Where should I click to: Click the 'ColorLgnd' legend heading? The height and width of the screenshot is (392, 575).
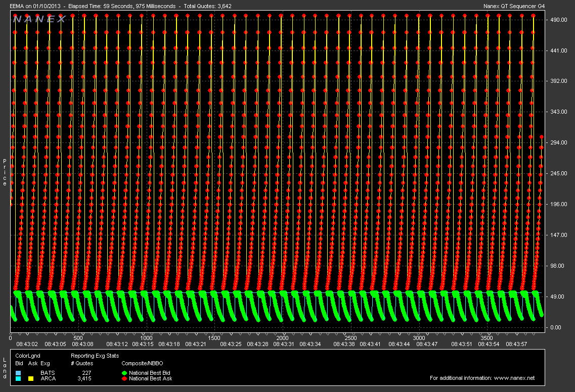(x=28, y=356)
